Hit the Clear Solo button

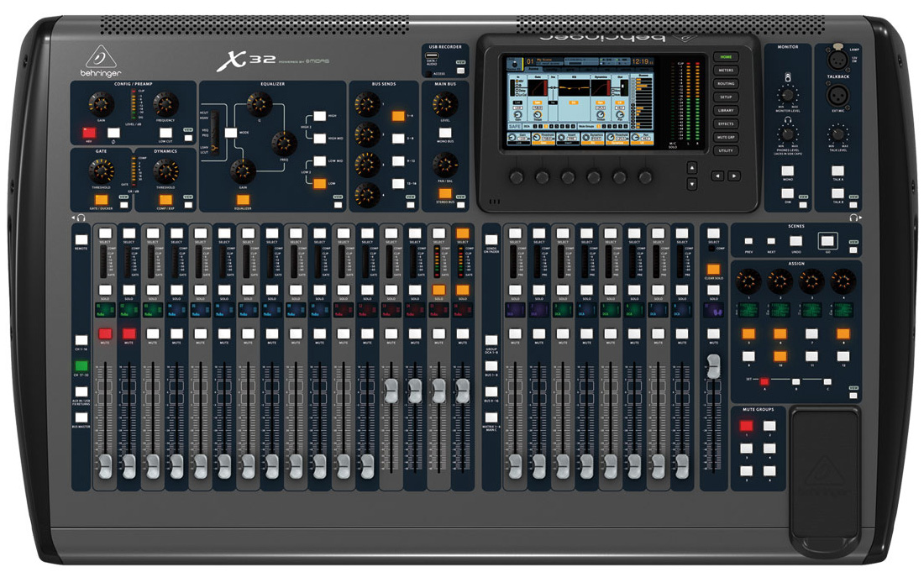coord(714,270)
